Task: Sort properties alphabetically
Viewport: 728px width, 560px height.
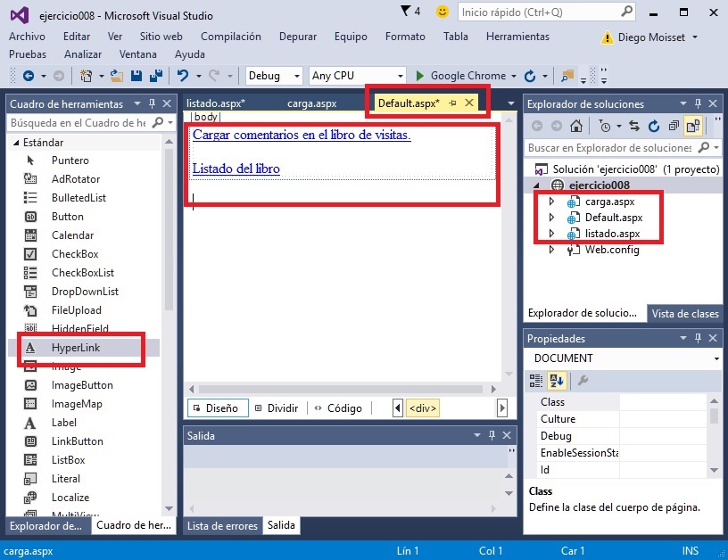Action: coord(556,381)
